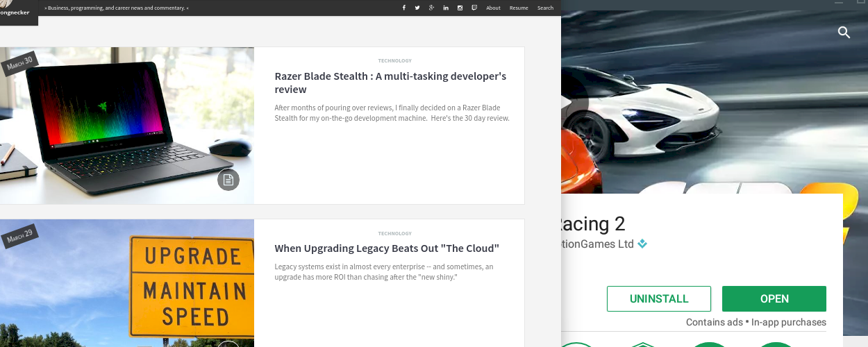
Task: Click the UNINSTALL button
Action: coord(658,298)
